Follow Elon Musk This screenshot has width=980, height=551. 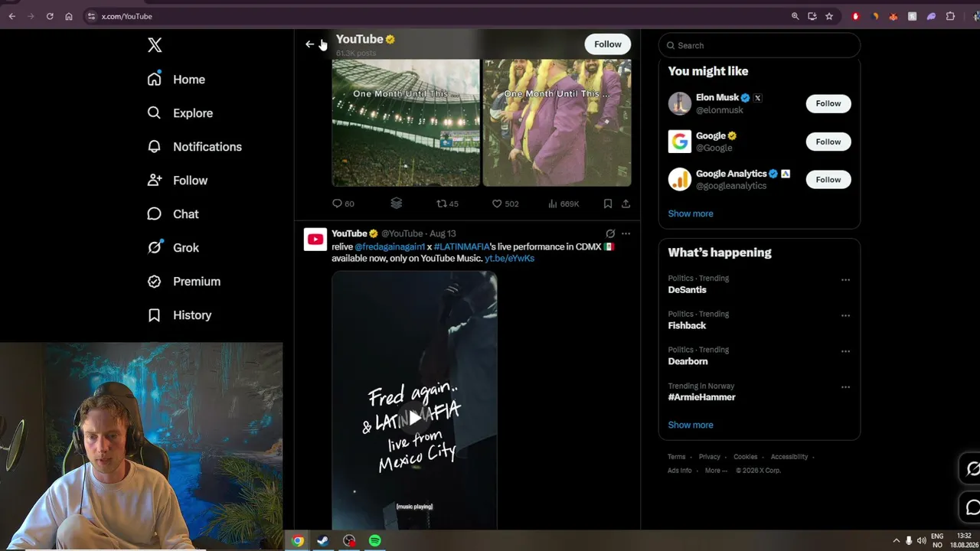tap(828, 103)
